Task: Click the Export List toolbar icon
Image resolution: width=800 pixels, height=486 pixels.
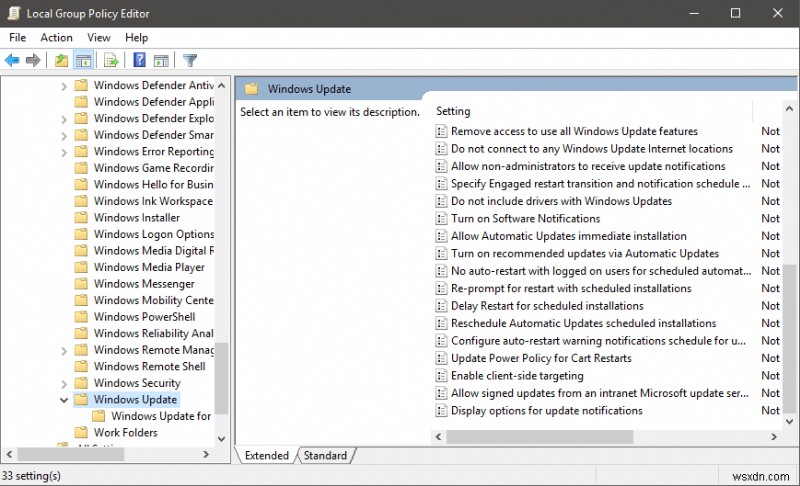Action: click(111, 60)
